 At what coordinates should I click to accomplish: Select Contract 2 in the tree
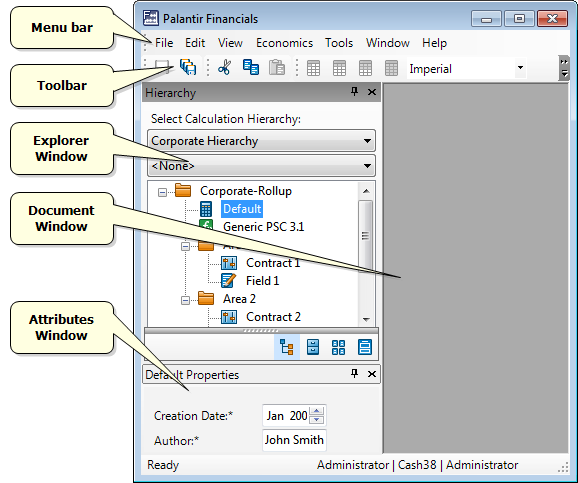click(274, 317)
